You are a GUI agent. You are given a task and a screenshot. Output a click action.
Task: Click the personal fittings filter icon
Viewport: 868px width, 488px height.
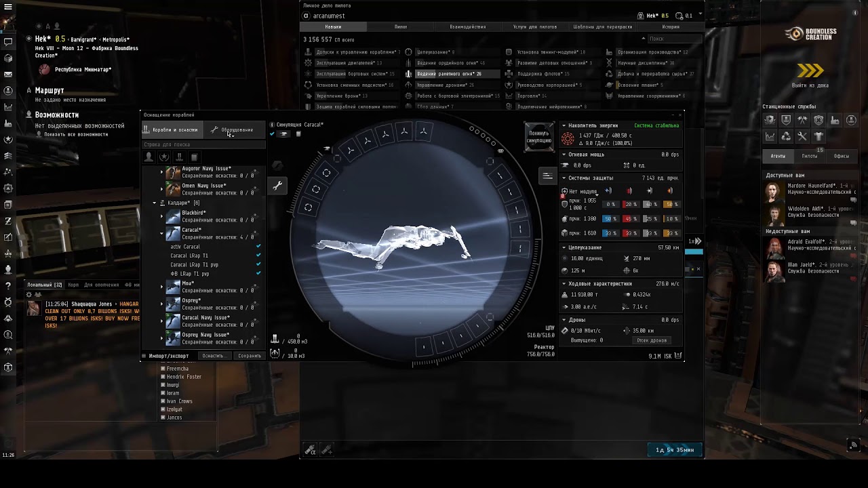[x=149, y=157]
